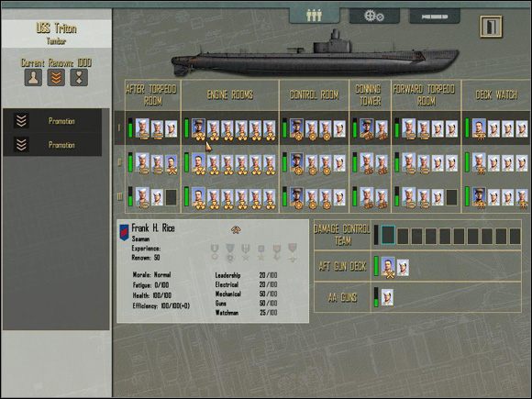
Task: Select watch III row marker
Action: pos(119,196)
